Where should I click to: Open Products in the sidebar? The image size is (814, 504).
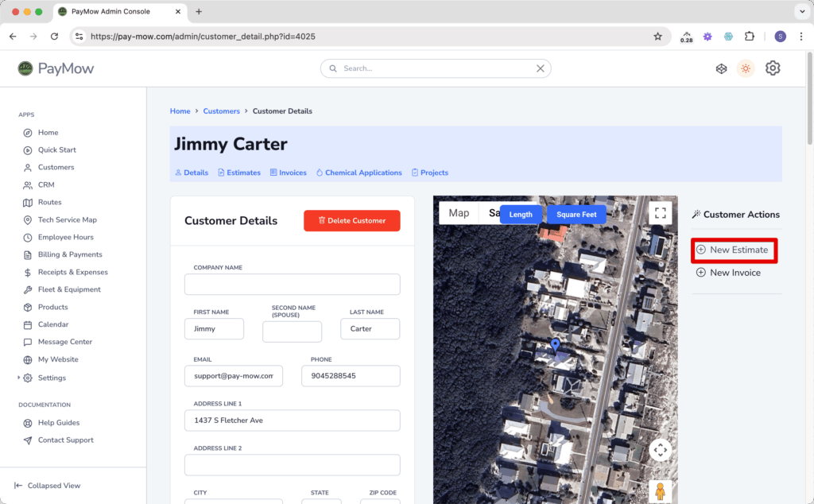(x=45, y=307)
